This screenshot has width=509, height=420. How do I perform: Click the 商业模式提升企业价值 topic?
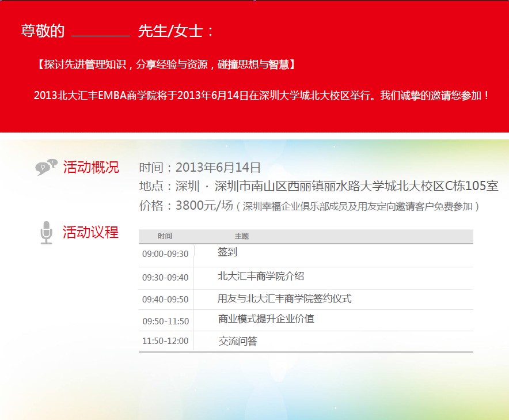(x=266, y=319)
